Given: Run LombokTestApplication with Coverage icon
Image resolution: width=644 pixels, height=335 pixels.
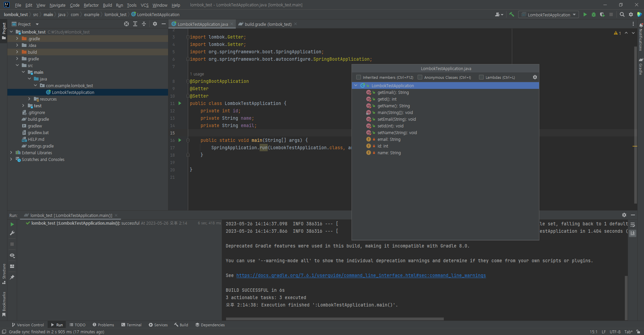Looking at the screenshot, I should [x=602, y=14].
